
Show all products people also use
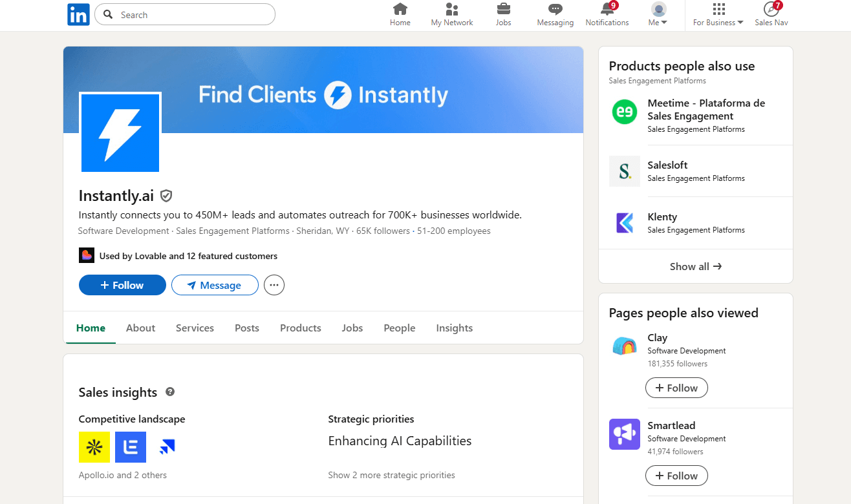pyautogui.click(x=696, y=266)
